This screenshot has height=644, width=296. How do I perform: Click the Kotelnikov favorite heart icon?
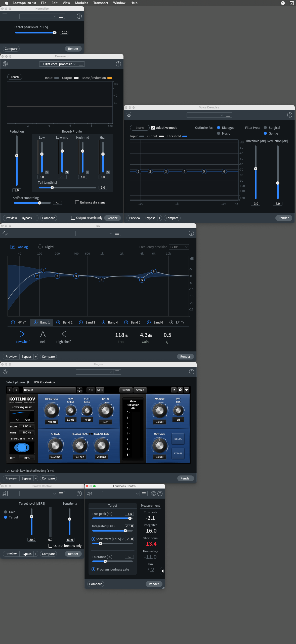click(186, 390)
